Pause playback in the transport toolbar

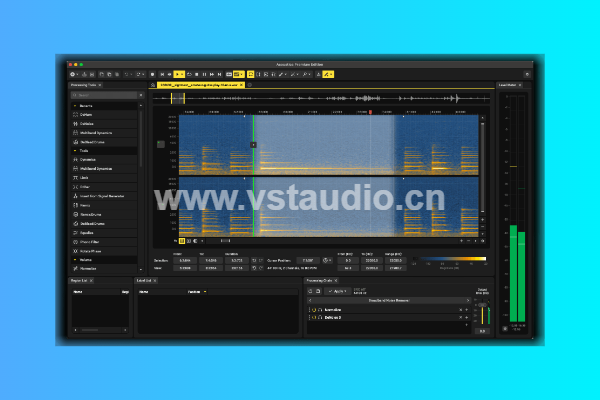204,74
